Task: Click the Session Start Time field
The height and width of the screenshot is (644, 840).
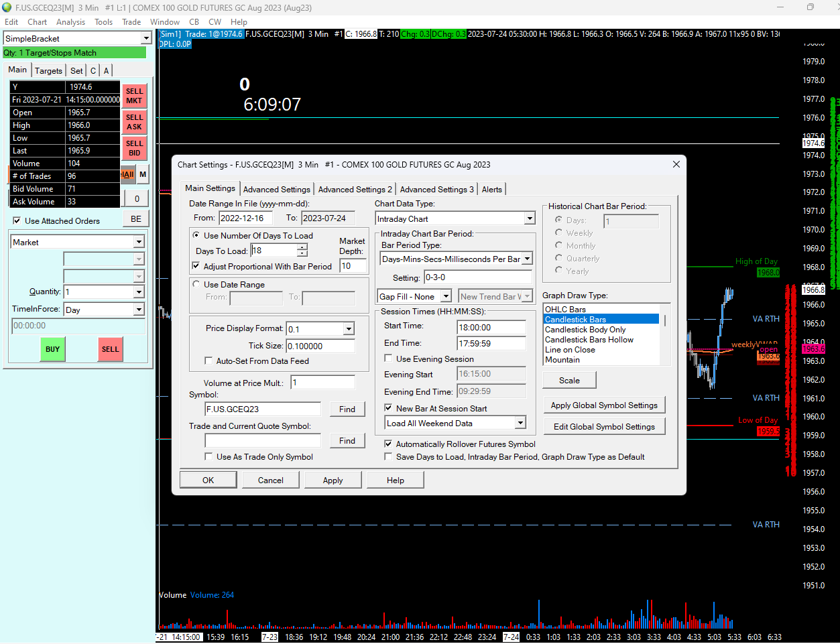Action: coord(491,328)
